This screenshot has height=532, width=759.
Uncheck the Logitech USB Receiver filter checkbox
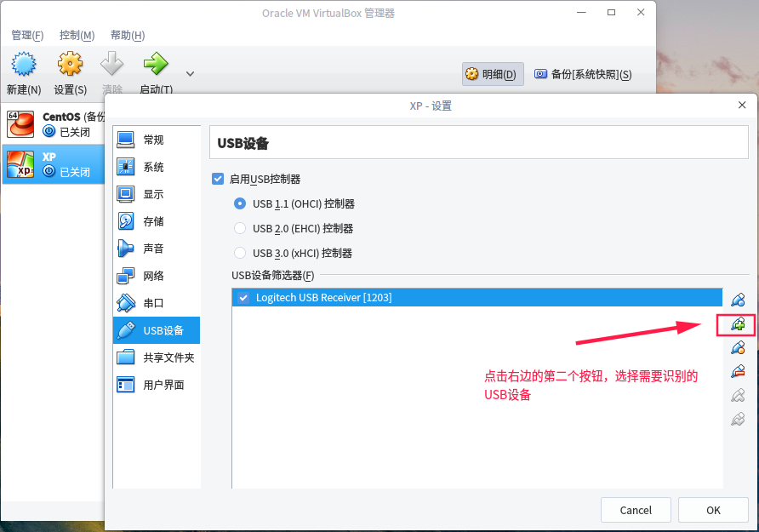(243, 298)
